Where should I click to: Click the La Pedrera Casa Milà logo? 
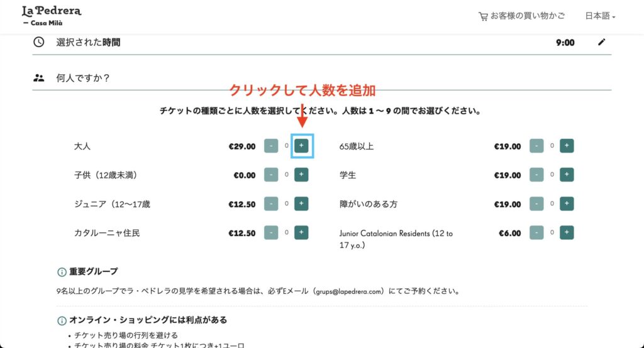51,15
